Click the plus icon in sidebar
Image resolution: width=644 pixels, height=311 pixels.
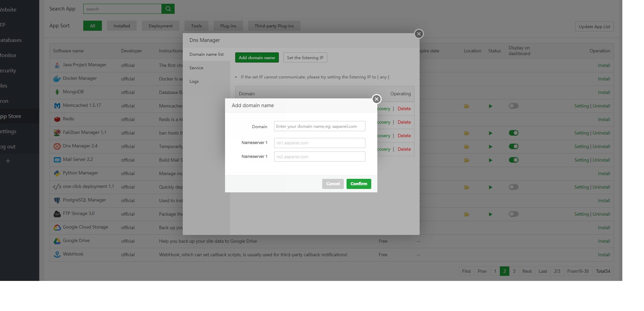8,161
